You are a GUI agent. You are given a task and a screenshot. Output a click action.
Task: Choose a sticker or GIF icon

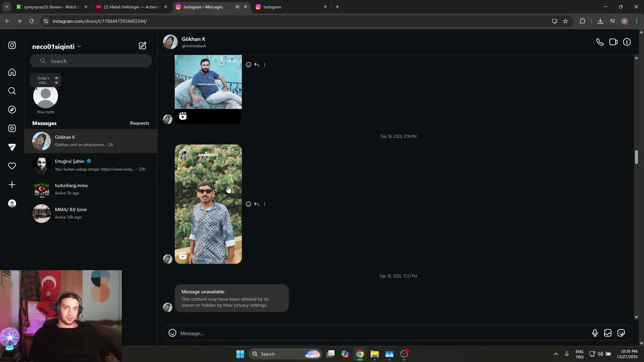click(x=621, y=333)
